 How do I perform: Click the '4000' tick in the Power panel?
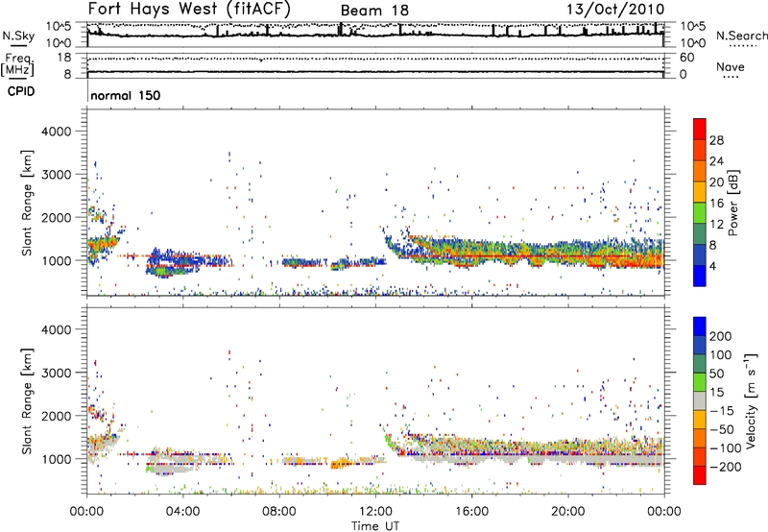[x=57, y=132]
